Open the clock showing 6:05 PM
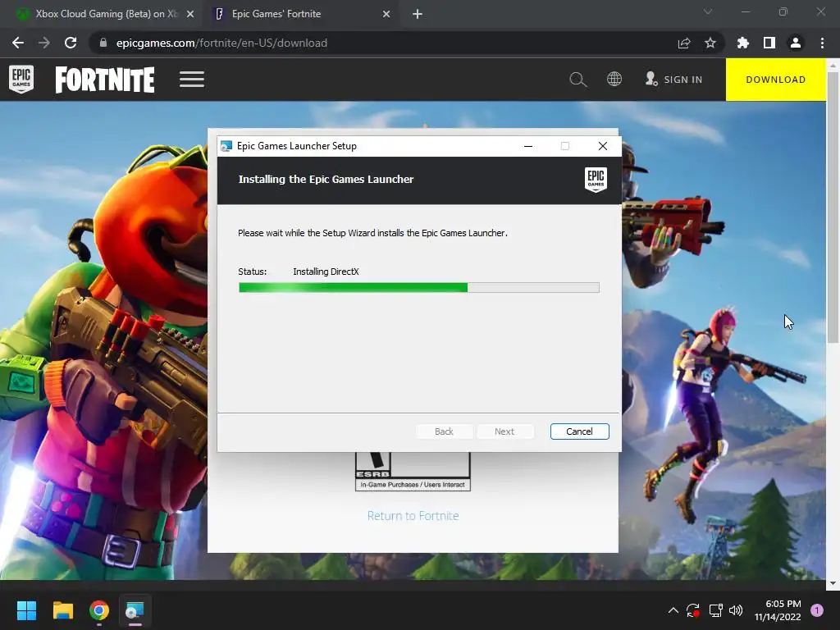This screenshot has width=840, height=630. 778,610
